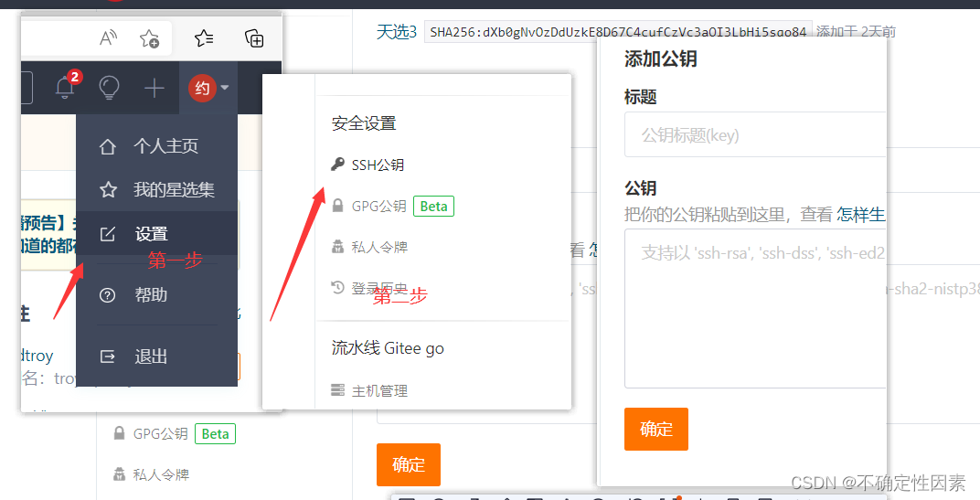980x500 pixels.
Task: Open 主机管理 under 流水线 Gitee go
Action: pyautogui.click(x=379, y=391)
